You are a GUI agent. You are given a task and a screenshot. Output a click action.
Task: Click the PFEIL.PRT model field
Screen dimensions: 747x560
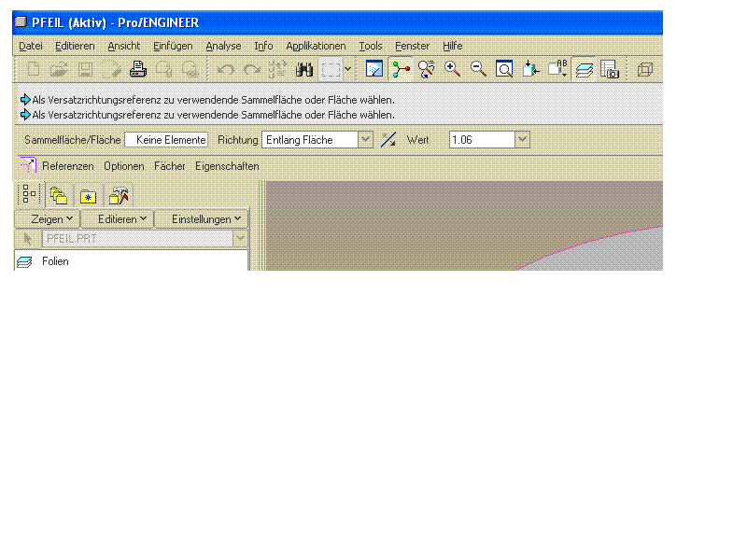pos(138,239)
